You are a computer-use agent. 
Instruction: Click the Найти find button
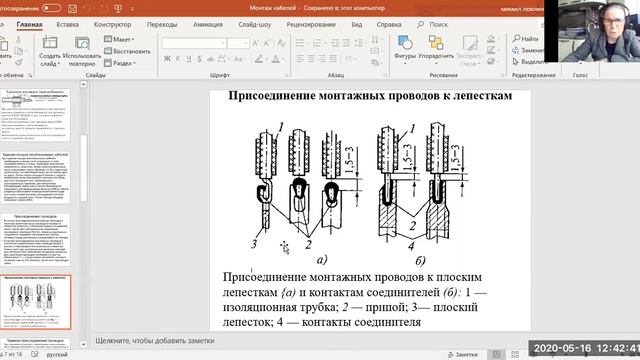526,38
